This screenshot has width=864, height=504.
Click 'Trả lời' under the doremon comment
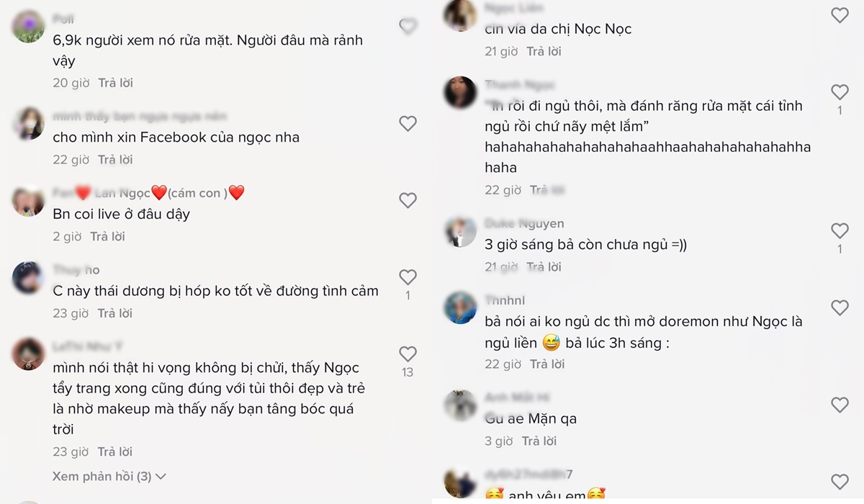coord(547,364)
